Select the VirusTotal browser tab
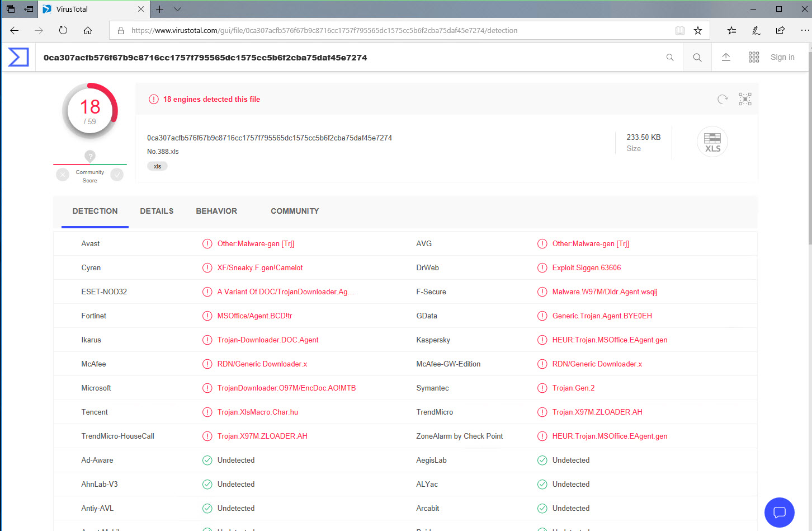812x531 pixels. [x=94, y=9]
